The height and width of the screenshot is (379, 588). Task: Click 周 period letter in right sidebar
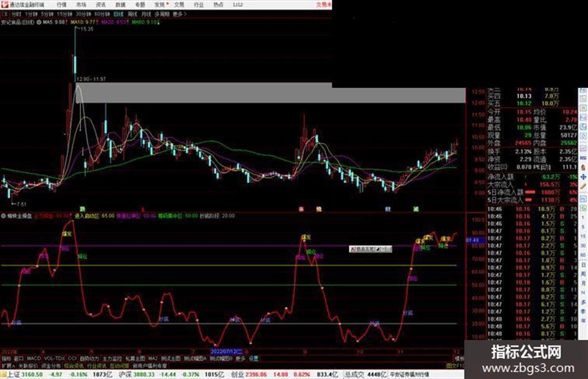tap(584, 274)
